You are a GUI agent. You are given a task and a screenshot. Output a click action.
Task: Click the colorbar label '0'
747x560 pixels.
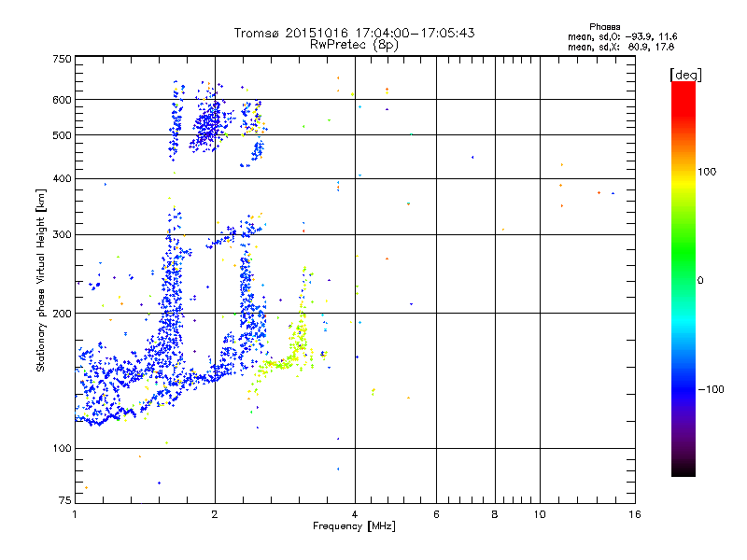click(700, 281)
